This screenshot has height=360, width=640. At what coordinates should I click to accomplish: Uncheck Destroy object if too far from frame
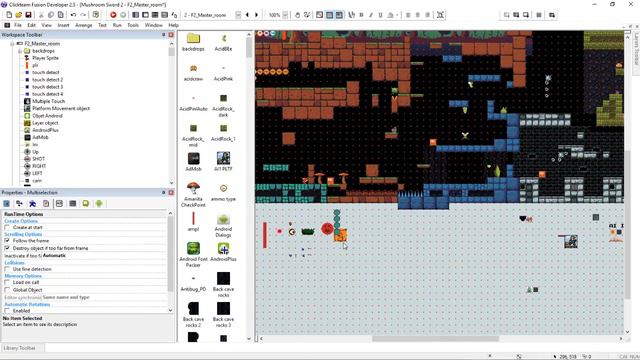(x=7, y=248)
